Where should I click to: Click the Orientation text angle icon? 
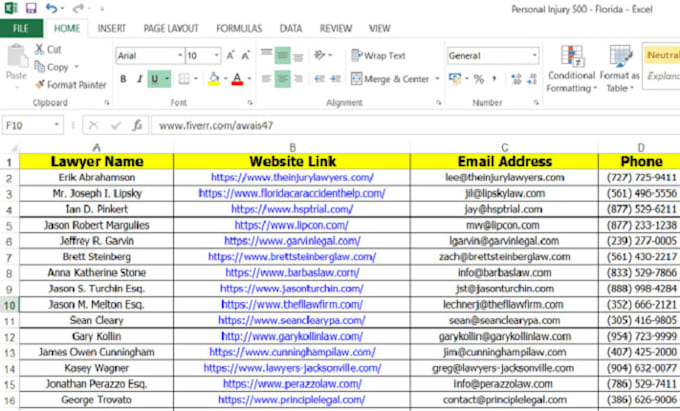[x=320, y=55]
